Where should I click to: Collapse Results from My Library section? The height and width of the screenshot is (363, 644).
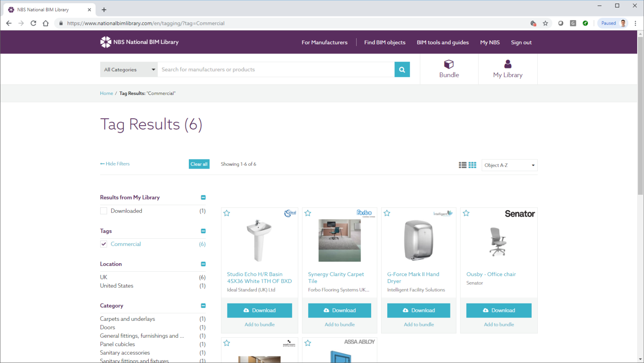(x=203, y=198)
